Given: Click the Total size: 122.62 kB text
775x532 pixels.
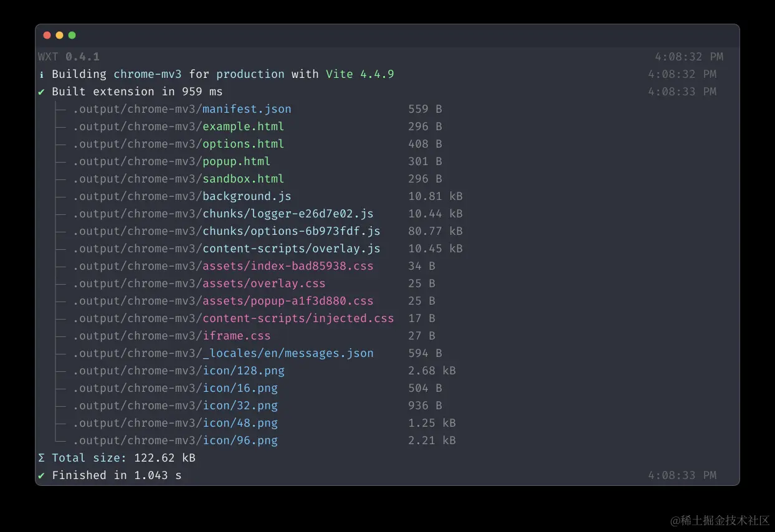Looking at the screenshot, I should pyautogui.click(x=123, y=458).
